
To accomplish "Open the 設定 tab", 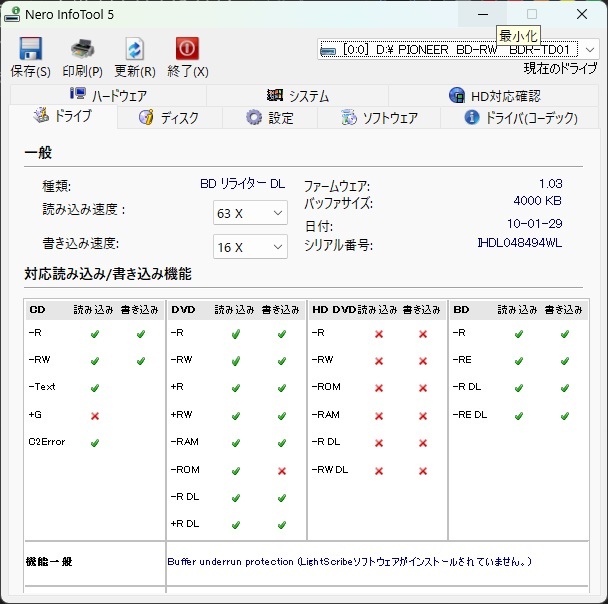I will pyautogui.click(x=270, y=117).
